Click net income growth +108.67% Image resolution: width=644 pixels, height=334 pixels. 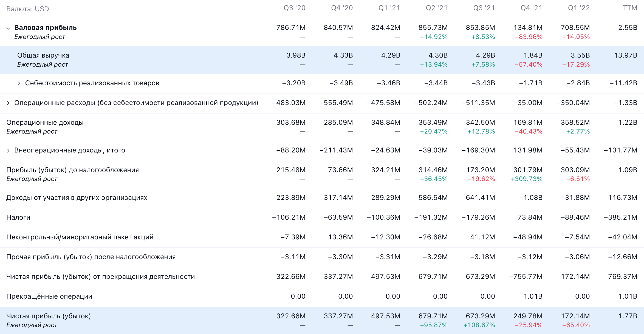click(x=479, y=325)
